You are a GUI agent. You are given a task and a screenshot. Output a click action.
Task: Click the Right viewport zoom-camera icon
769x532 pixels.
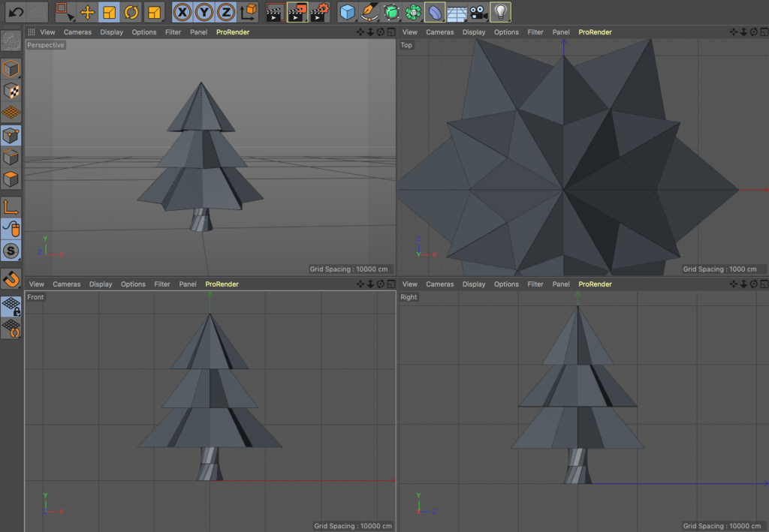pos(743,284)
